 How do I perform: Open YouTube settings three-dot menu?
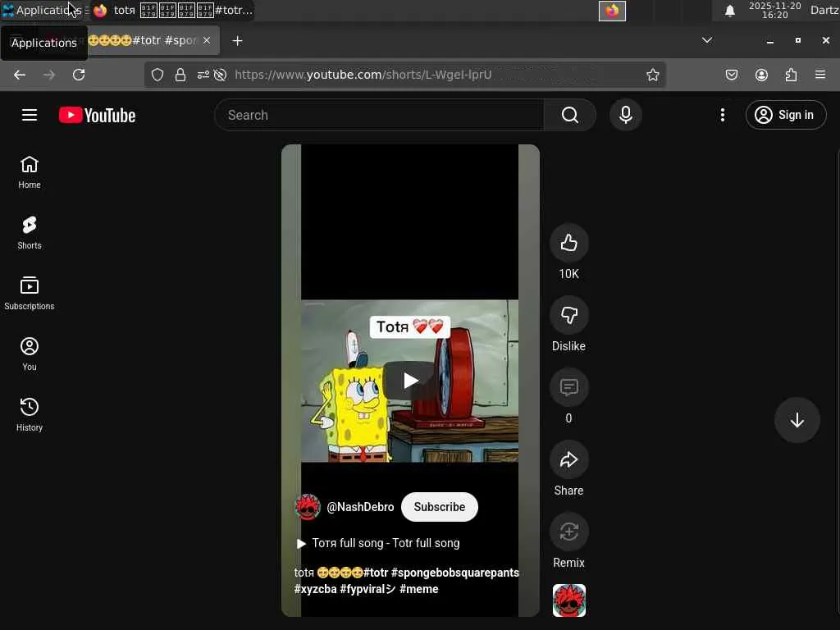723,115
